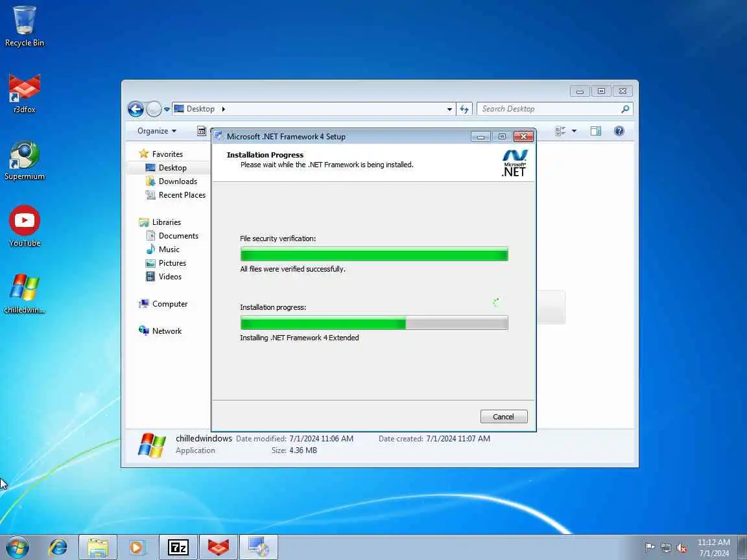Open Action Center flag icon
The width and height of the screenshot is (747, 560).
[x=649, y=548]
